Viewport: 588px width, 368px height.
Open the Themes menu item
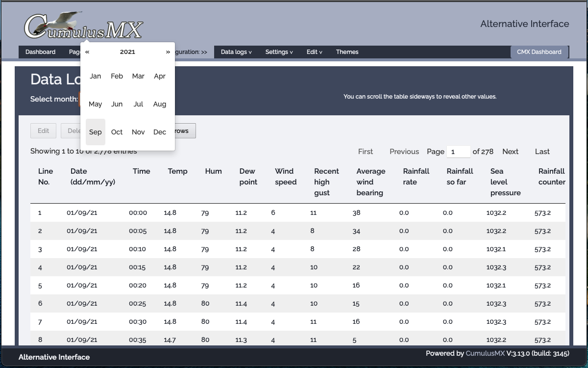point(347,52)
